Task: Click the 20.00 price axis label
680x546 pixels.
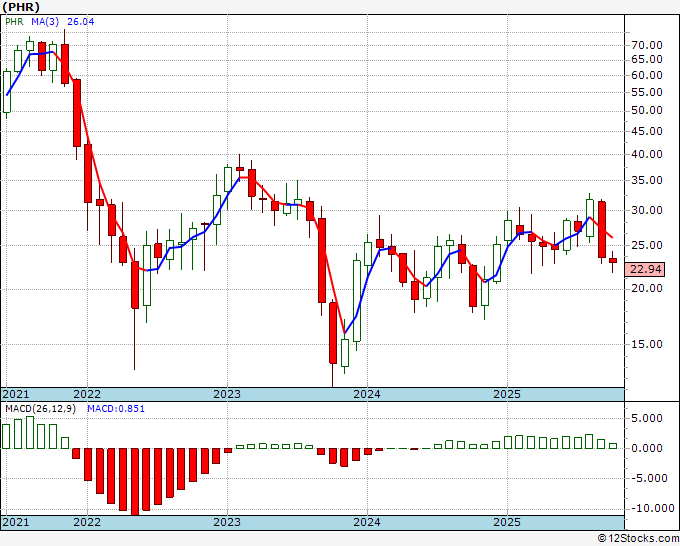Action: 647,288
